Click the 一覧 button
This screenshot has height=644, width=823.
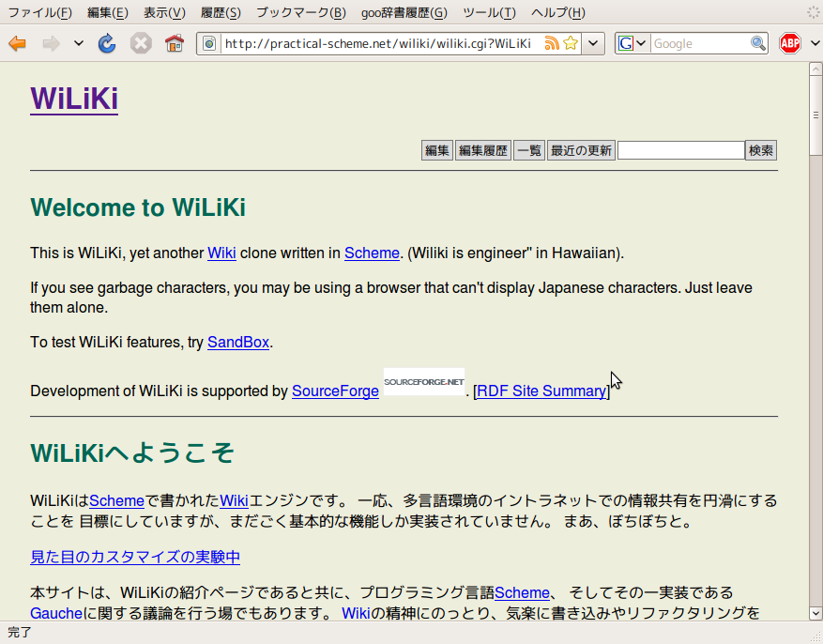tap(529, 150)
